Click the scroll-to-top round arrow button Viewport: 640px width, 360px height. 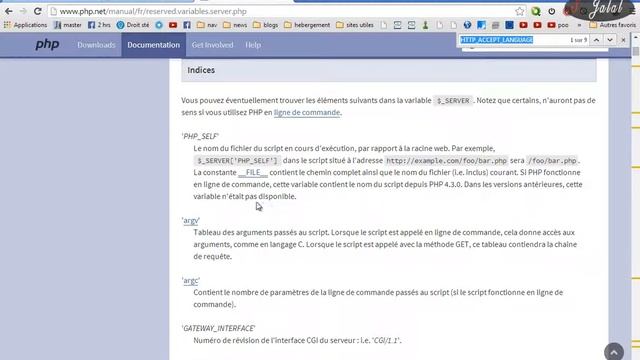tap(614, 351)
